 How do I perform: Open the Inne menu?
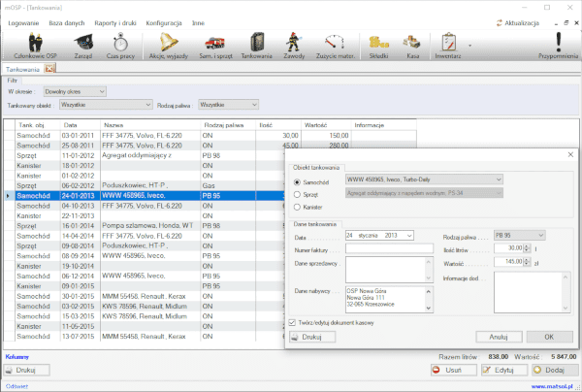[x=198, y=23]
